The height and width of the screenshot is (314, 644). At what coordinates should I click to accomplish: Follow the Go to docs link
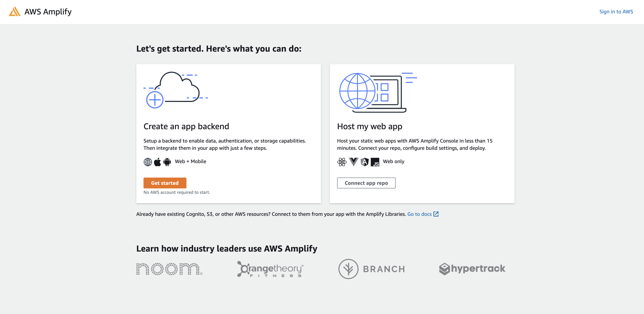coord(419,214)
